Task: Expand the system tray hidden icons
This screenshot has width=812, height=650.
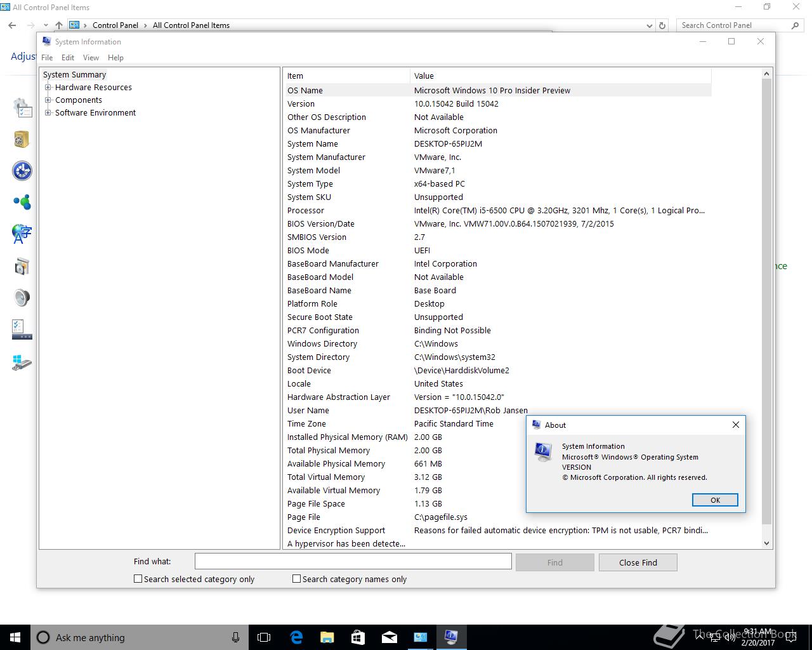Action: [x=700, y=637]
